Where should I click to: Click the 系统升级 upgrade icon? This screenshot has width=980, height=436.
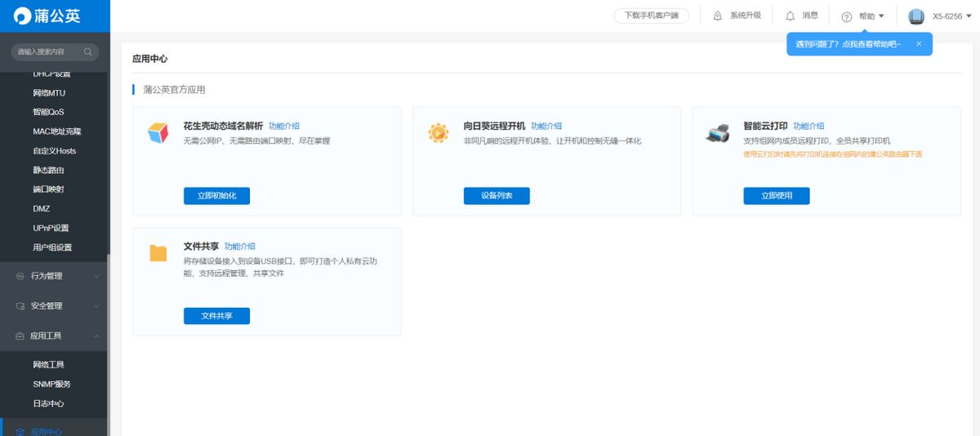718,16
